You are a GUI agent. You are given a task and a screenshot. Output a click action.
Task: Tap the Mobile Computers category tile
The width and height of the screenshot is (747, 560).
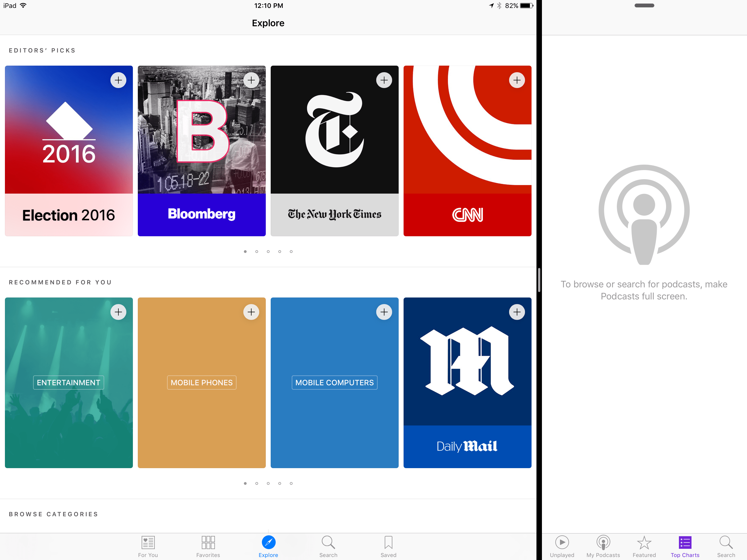tap(334, 382)
